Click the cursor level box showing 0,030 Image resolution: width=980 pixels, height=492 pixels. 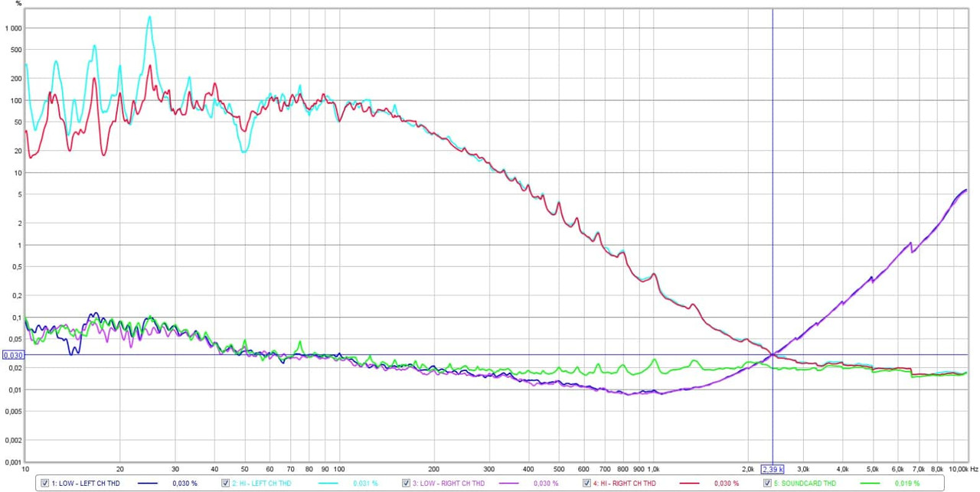click(13, 355)
